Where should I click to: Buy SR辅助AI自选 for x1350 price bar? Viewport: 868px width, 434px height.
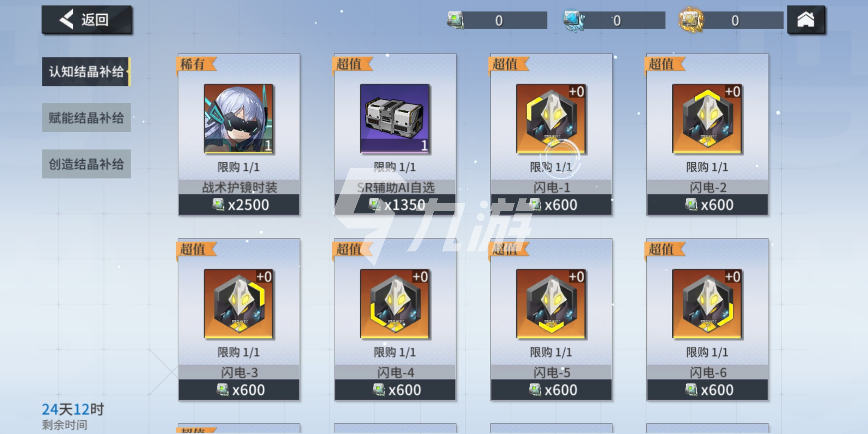(395, 205)
